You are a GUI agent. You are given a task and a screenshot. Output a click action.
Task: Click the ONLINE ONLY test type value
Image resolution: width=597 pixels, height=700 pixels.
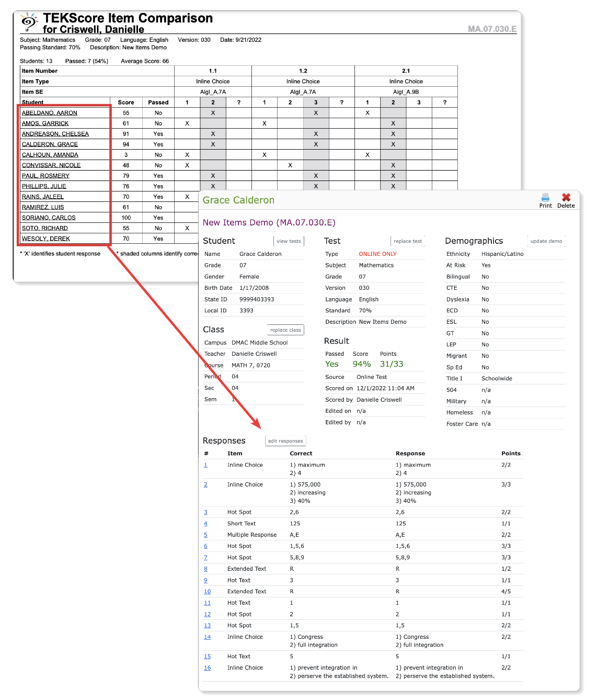click(377, 254)
